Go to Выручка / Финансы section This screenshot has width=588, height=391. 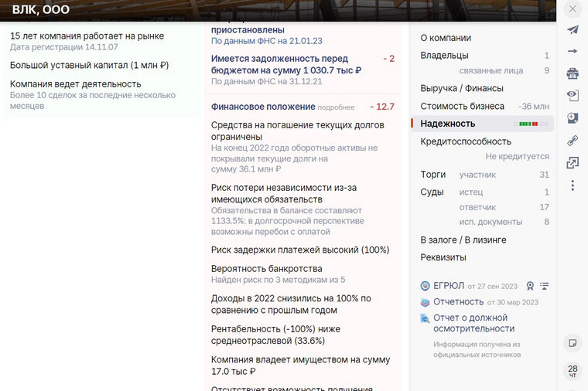pos(462,88)
